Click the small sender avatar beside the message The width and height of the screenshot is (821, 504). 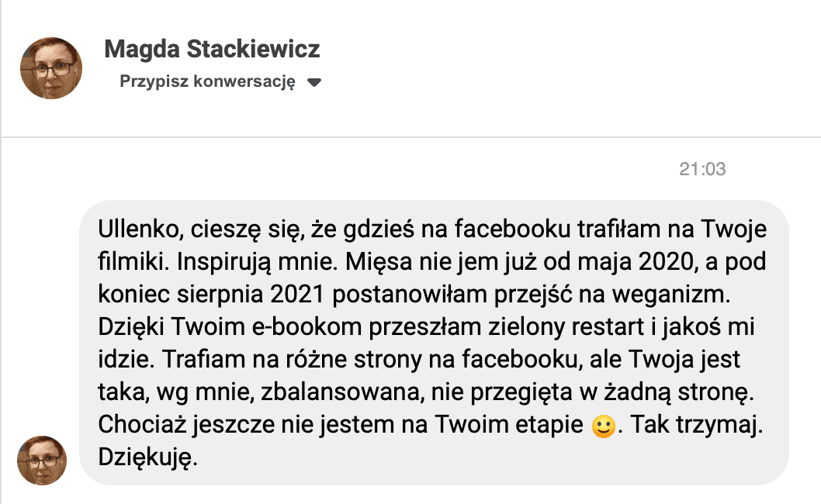pos(42,461)
